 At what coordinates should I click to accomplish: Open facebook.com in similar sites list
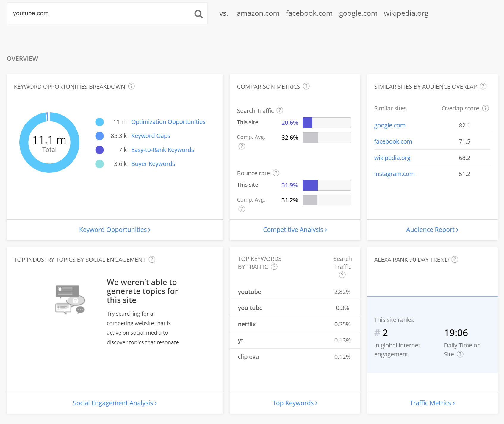393,141
